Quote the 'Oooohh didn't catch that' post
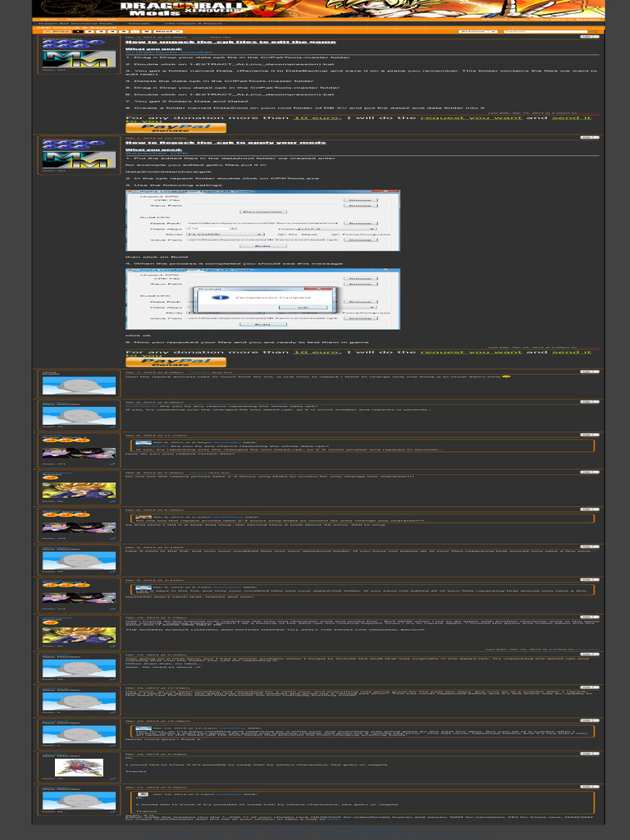Viewport: 630px width, 840px height. (x=589, y=580)
